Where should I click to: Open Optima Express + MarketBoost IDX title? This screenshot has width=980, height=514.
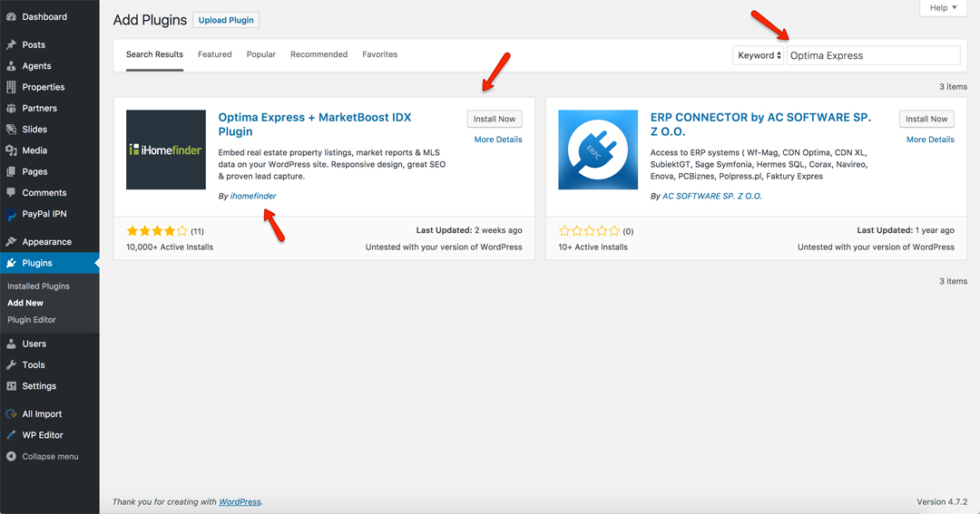(314, 124)
